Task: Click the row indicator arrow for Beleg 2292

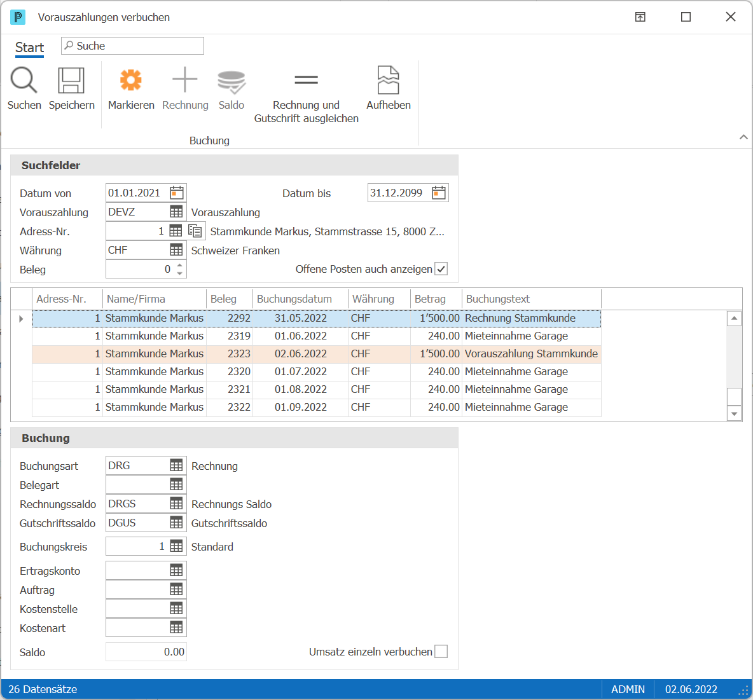Action: 21,319
